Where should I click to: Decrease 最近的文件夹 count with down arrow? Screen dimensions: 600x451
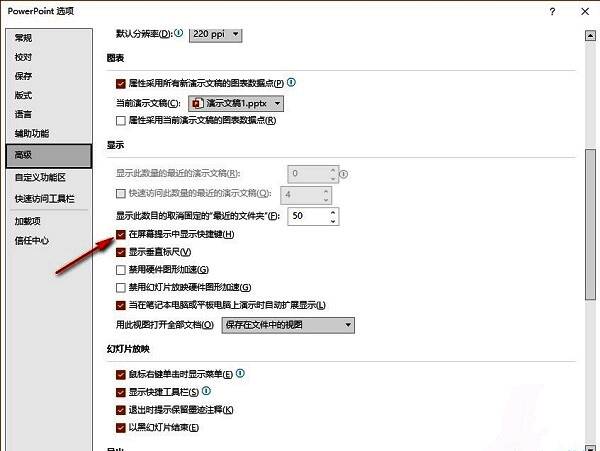[x=333, y=221]
